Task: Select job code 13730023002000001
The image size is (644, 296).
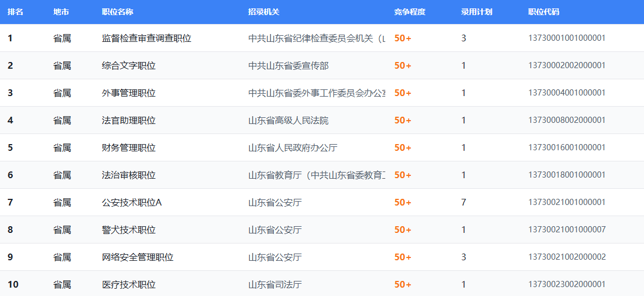Action: point(566,284)
